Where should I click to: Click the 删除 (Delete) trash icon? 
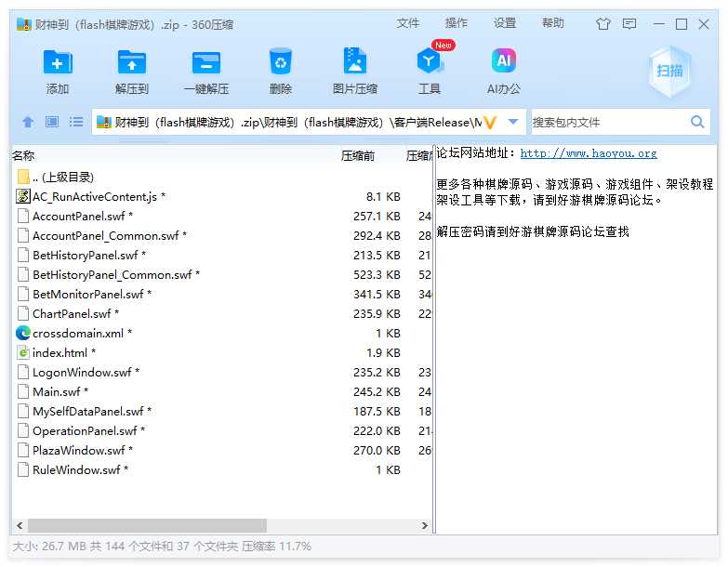pyautogui.click(x=281, y=61)
